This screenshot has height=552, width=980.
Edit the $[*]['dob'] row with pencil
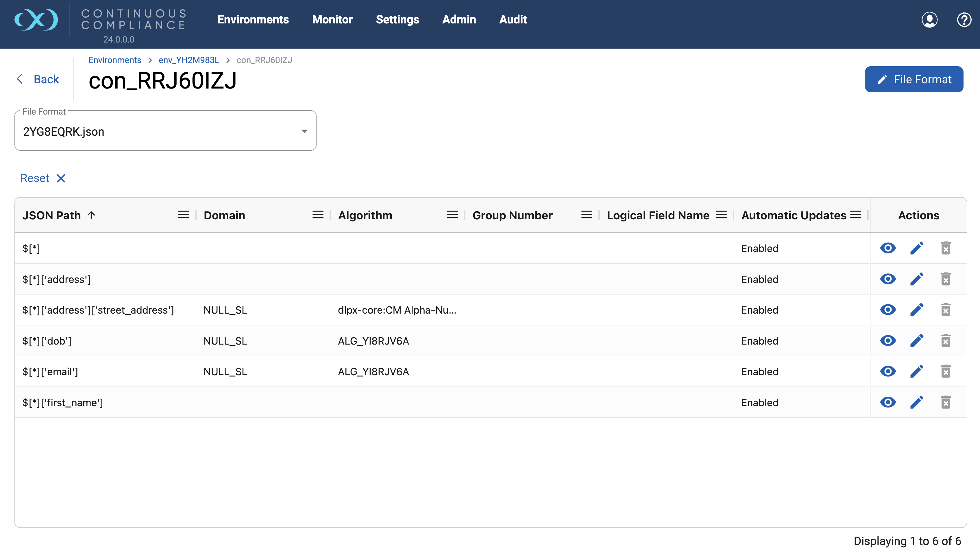[917, 341]
